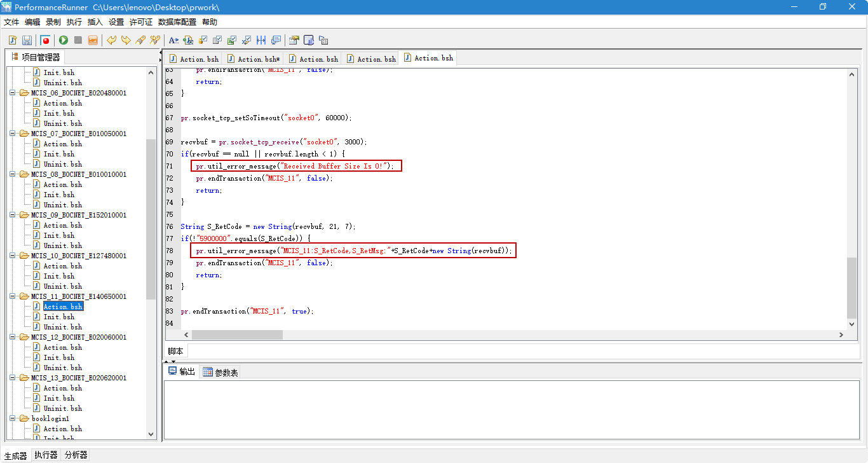Collapse the MCIS_10_BOCNET_E127480001 tree node
The height and width of the screenshot is (463, 868).
click(13, 256)
